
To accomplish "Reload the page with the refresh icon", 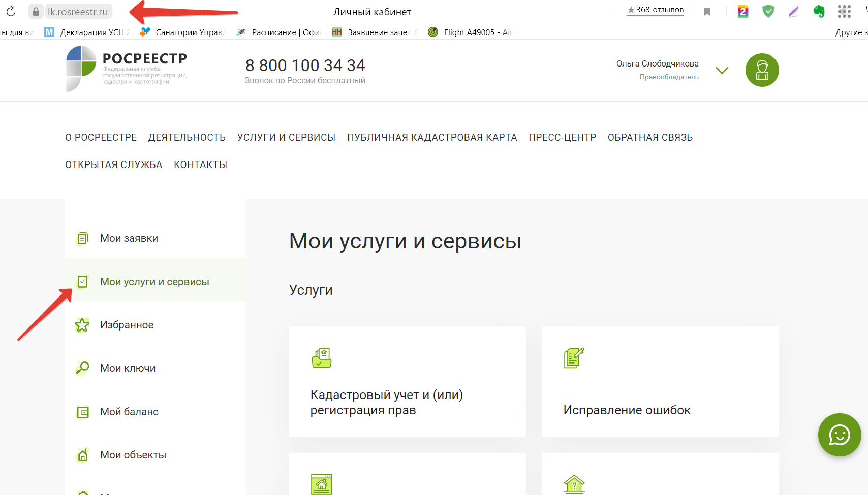I will pos(11,11).
